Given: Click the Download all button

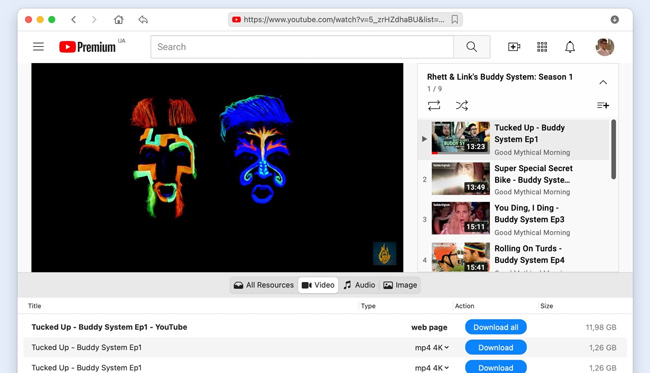Looking at the screenshot, I should [x=496, y=327].
